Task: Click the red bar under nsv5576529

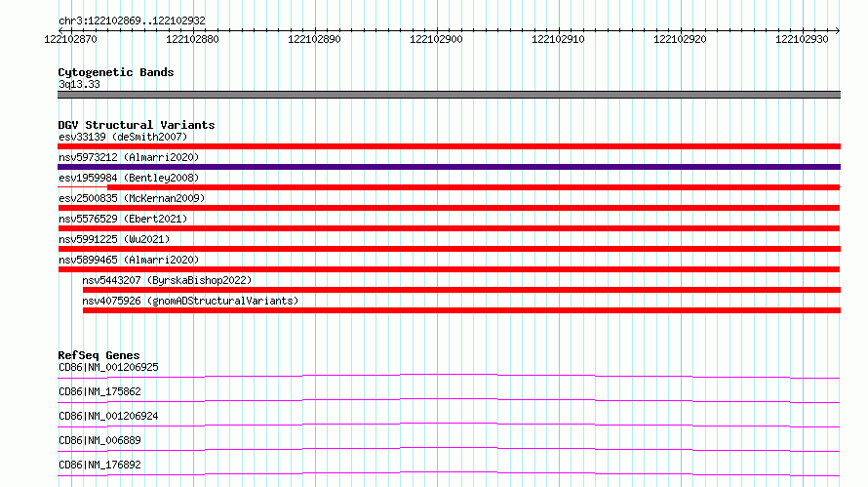Action: click(x=449, y=228)
